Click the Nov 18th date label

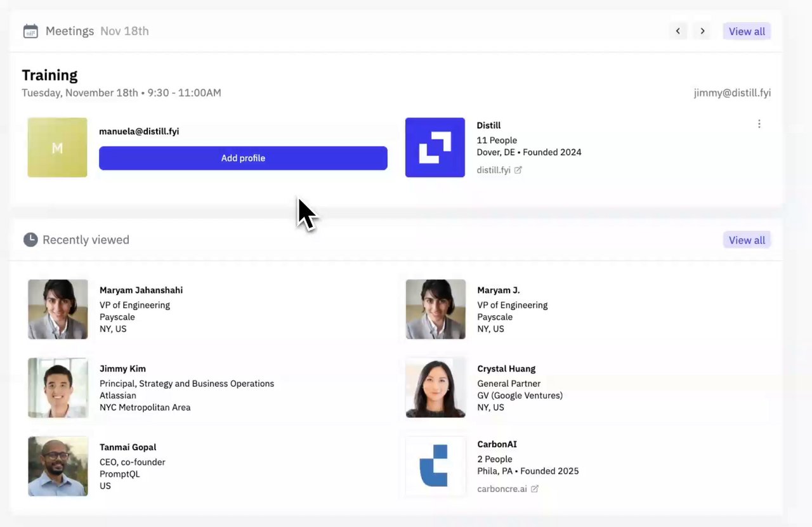click(124, 31)
